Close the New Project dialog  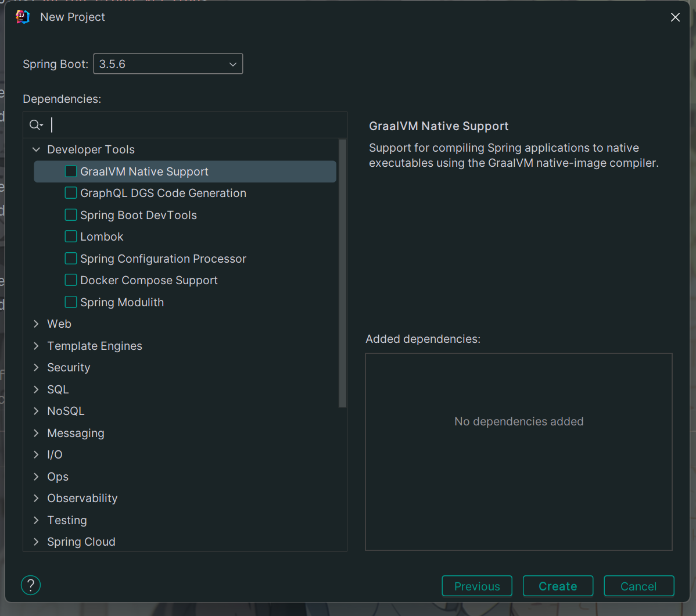pyautogui.click(x=675, y=17)
